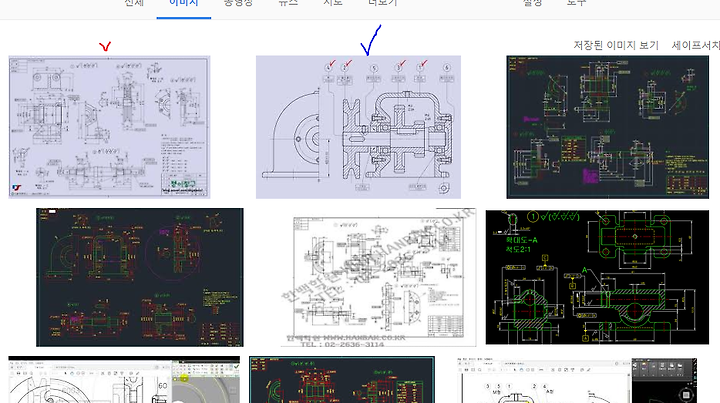Switch to the '전체' search tab
The height and width of the screenshot is (403, 720).
(x=134, y=3)
